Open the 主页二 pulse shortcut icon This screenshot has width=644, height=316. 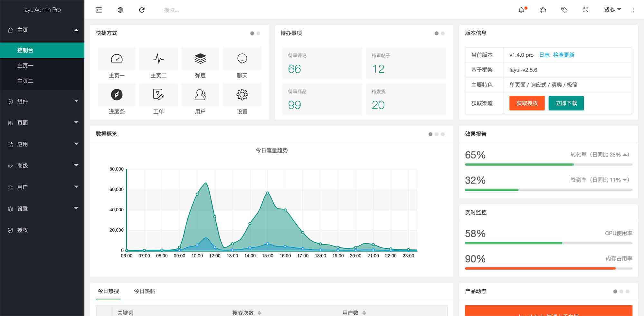tap(158, 59)
